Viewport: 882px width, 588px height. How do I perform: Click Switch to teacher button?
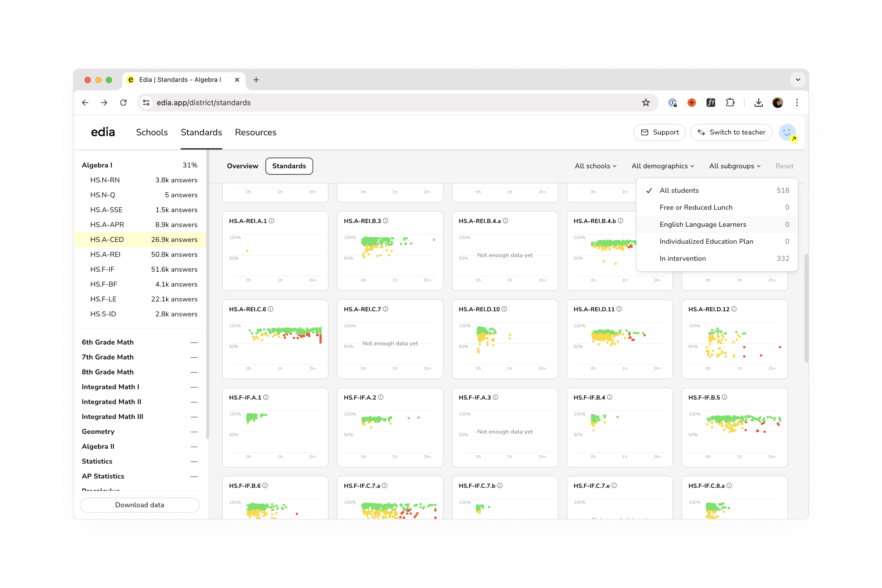coord(731,132)
